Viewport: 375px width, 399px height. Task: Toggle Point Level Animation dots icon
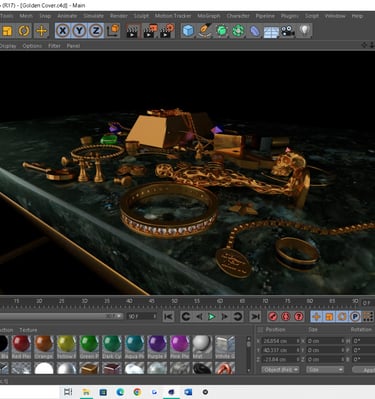pos(368,316)
